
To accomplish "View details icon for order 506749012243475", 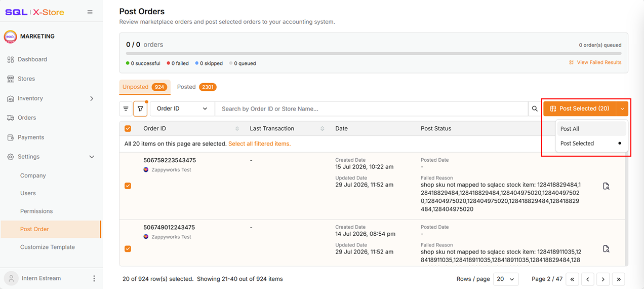I will (x=606, y=249).
